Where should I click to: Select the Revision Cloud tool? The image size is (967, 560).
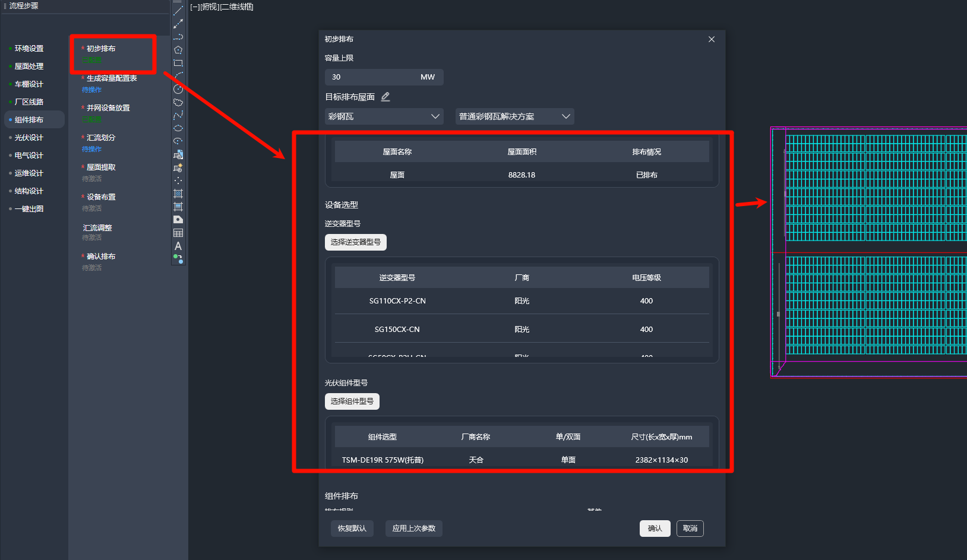point(178,102)
